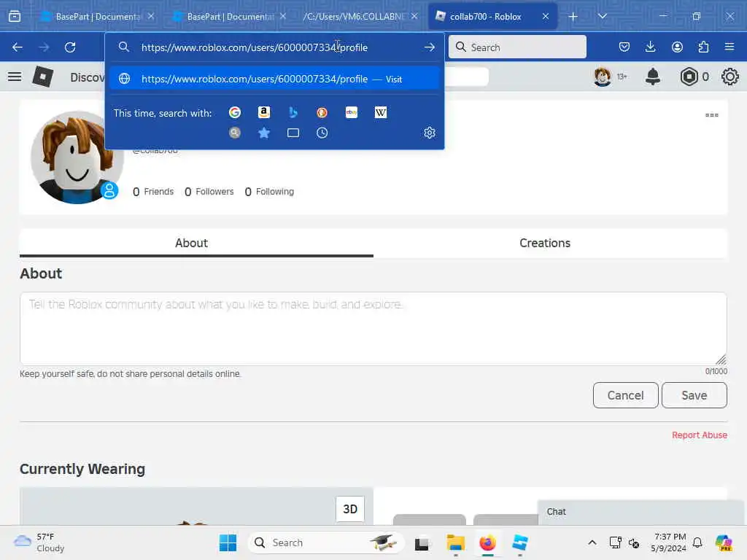Click the Firefox Search box
This screenshot has height=560, width=747.
point(517,47)
